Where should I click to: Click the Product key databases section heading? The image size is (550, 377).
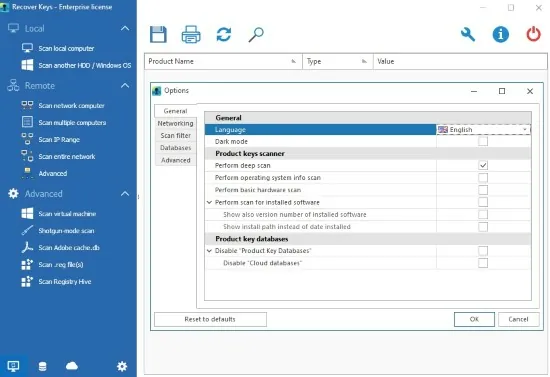(251, 238)
